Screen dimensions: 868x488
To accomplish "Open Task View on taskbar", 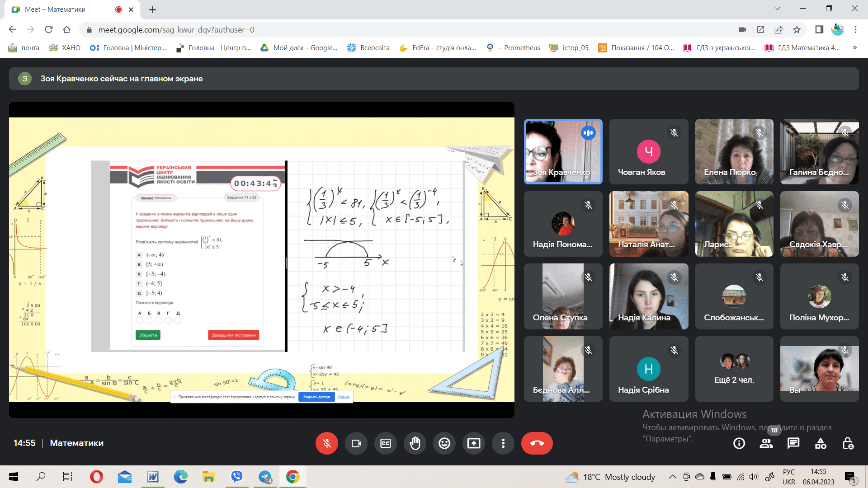I will (68, 477).
